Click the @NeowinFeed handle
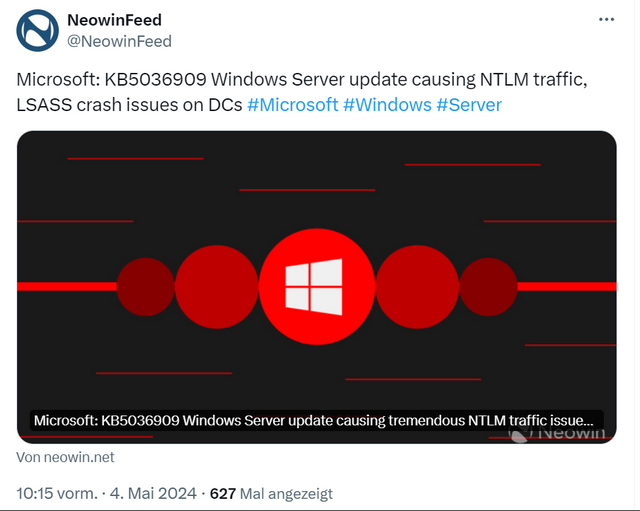This screenshot has width=640, height=511. (x=119, y=41)
